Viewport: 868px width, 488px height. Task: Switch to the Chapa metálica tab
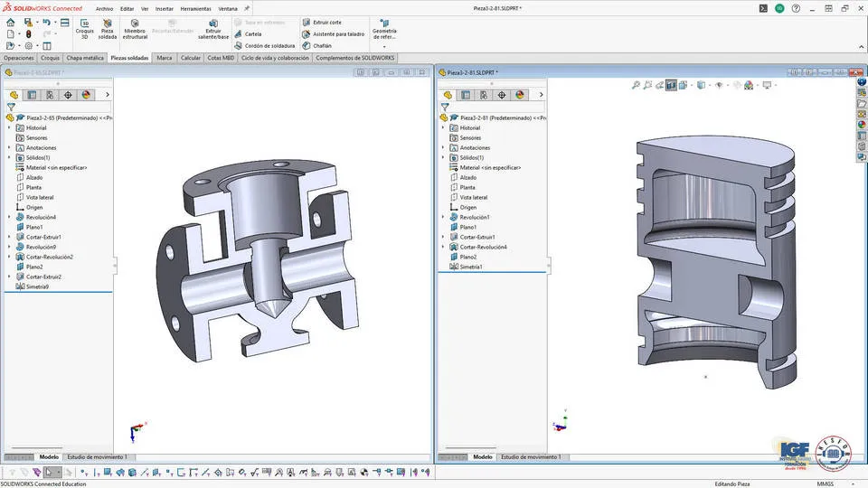85,58
